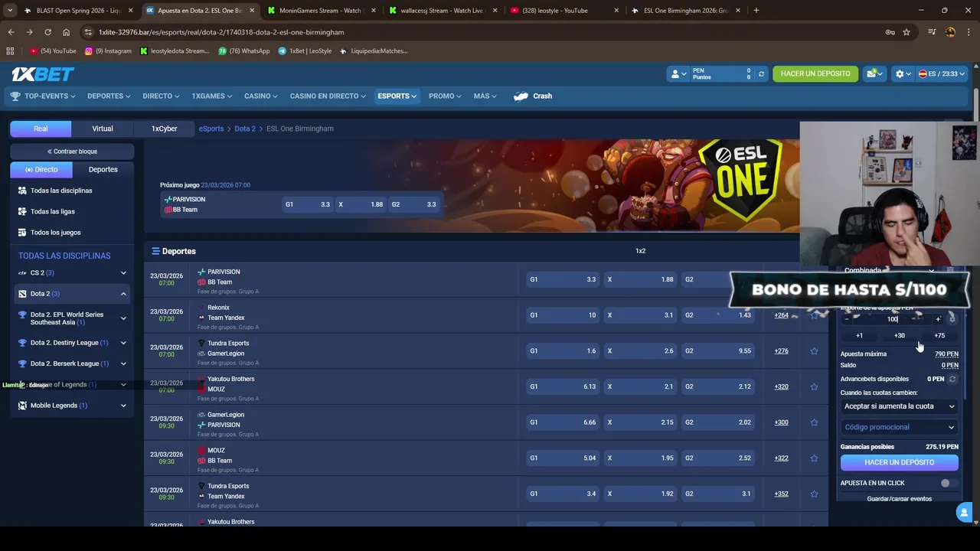Open the ESPORTS navigation menu

click(397, 96)
